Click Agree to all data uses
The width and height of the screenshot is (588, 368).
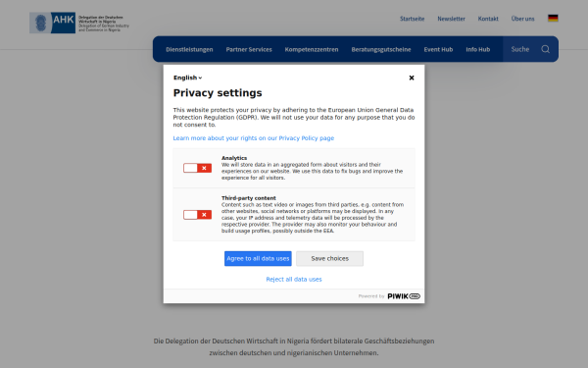258,259
